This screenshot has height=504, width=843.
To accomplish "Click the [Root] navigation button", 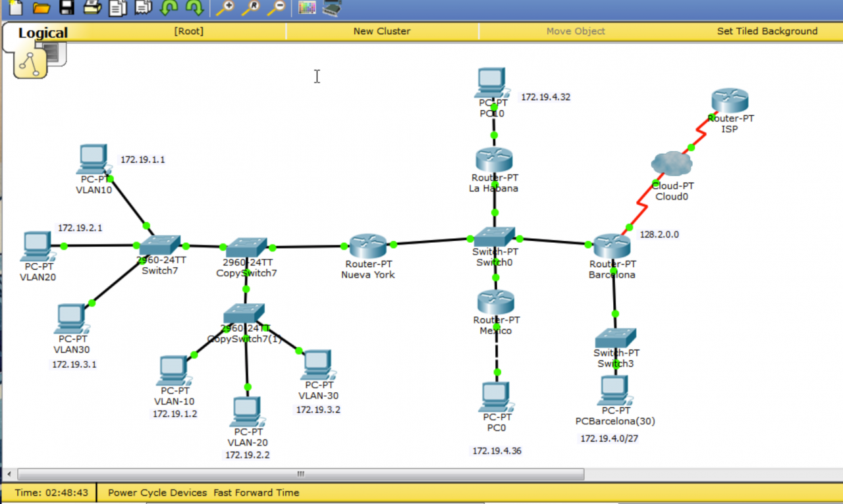I will tap(188, 31).
